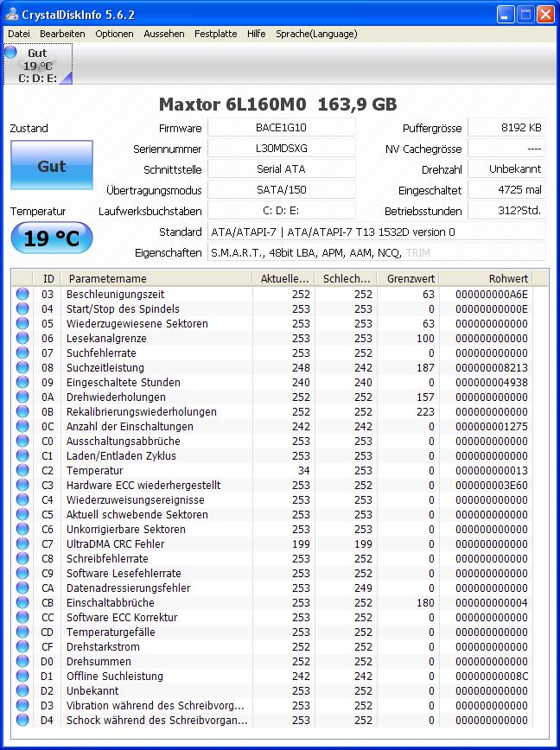560x750 pixels.
Task: Click the status orb next to Wiederzugewiesene Sektoren
Action: tap(22, 323)
